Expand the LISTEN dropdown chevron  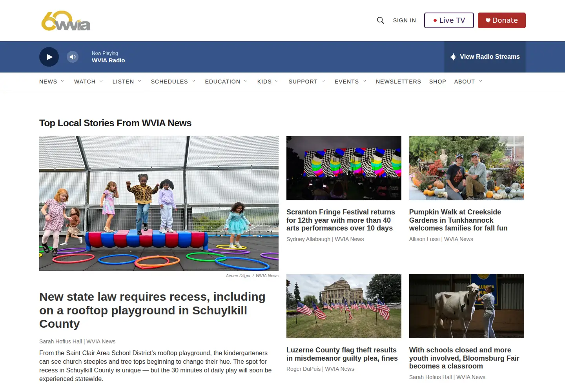140,81
